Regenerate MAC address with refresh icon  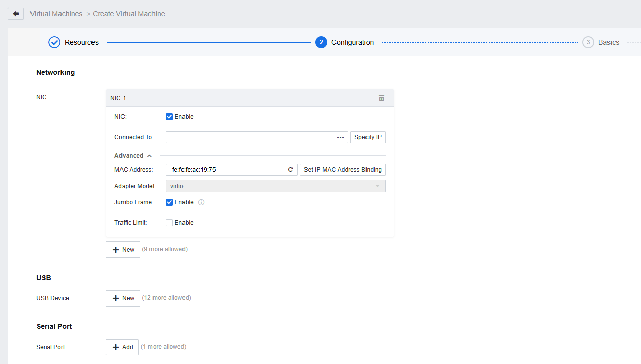coord(290,170)
